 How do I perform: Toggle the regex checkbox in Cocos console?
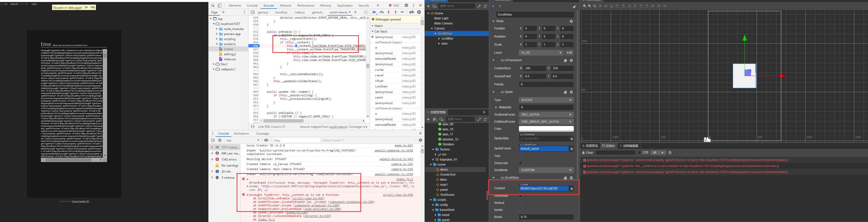pyautogui.click(x=639, y=153)
